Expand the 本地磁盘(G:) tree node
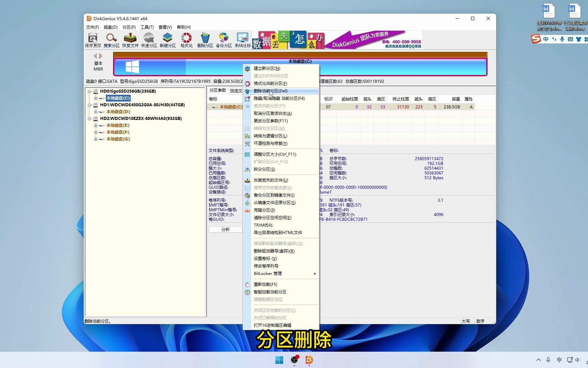 [96, 139]
